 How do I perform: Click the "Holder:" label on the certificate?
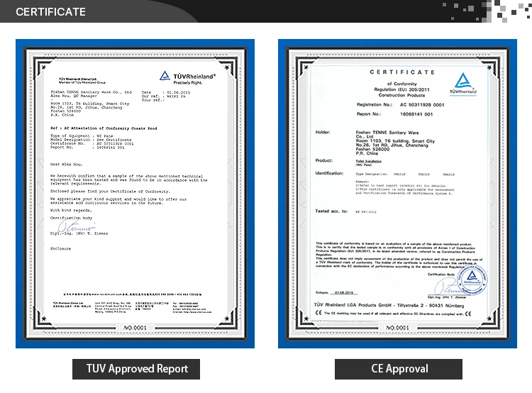323,133
